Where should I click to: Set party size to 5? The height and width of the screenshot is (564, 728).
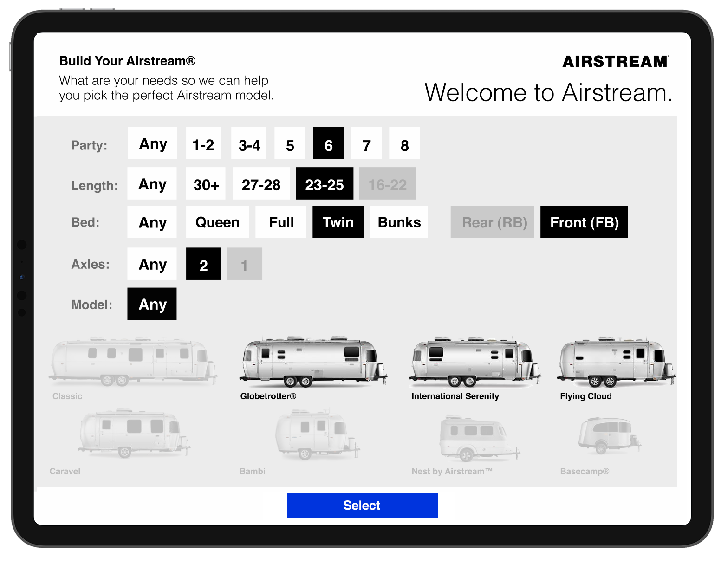tap(290, 143)
